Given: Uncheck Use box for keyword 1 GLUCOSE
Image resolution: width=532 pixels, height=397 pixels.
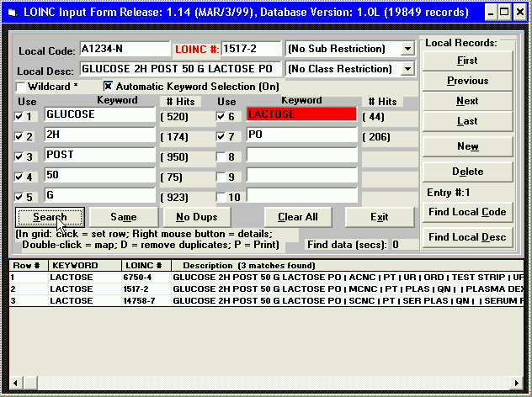Looking at the screenshot, I should pos(19,117).
